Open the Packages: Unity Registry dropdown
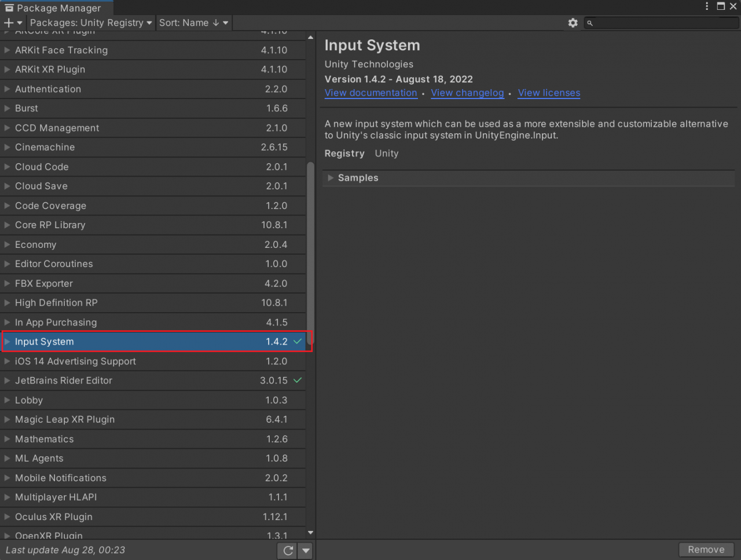 click(x=91, y=23)
